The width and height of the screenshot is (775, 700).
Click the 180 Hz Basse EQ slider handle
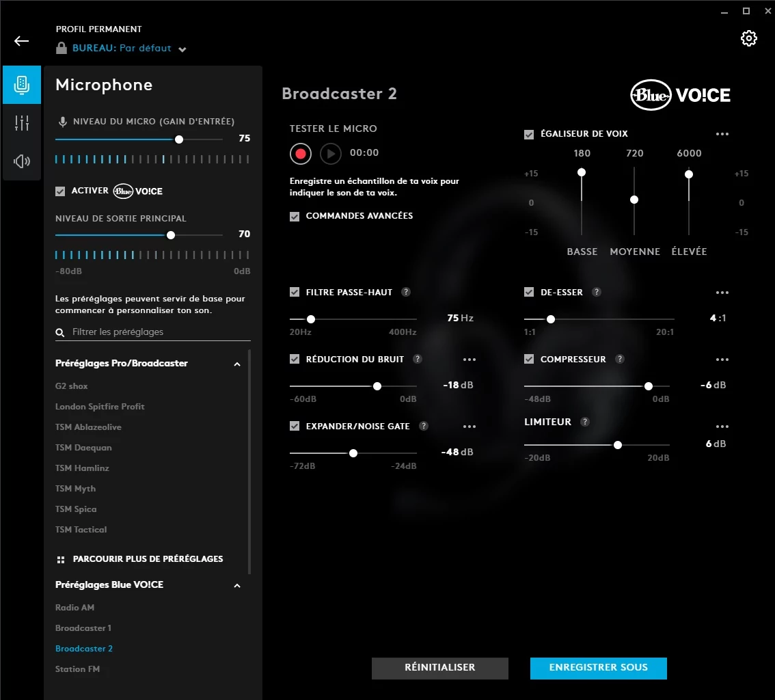[582, 172]
